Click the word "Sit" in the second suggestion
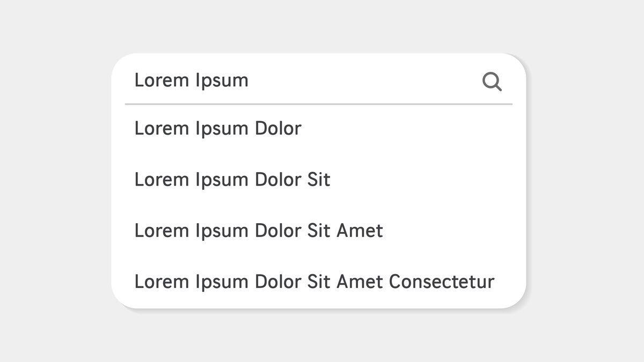The height and width of the screenshot is (362, 644). coord(319,180)
